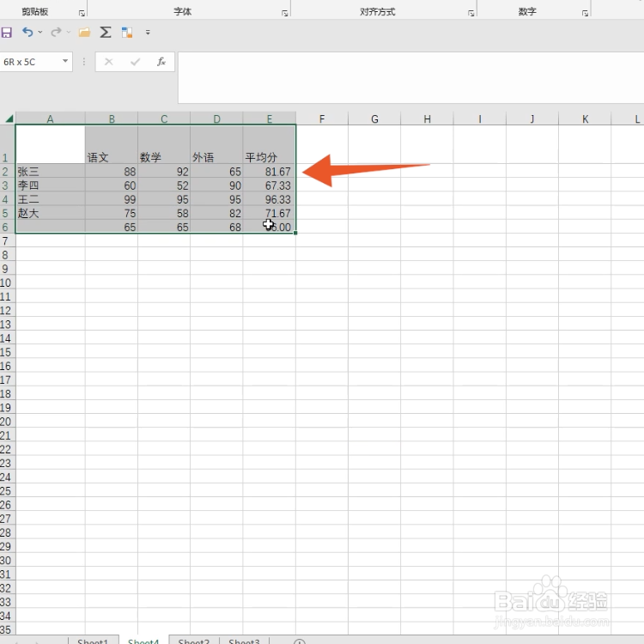Click the 外语 header cell
Screen dimensions: 644x644
(216, 144)
